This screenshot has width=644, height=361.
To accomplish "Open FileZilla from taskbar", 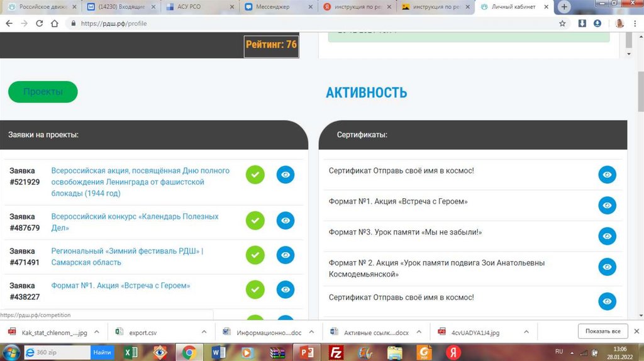I will tap(336, 352).
